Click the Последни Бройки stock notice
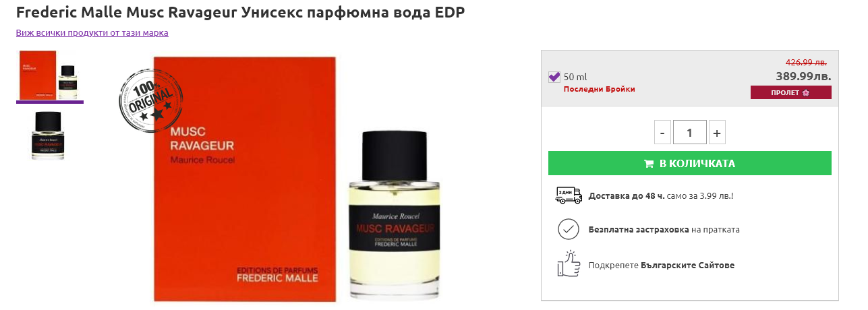 click(600, 89)
